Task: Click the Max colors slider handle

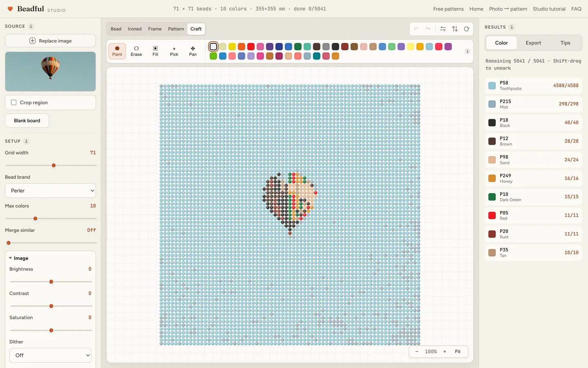Action: pos(35,219)
